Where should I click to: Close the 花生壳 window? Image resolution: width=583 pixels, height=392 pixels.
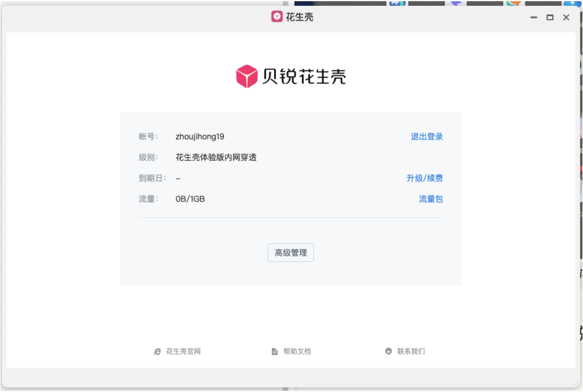point(566,17)
